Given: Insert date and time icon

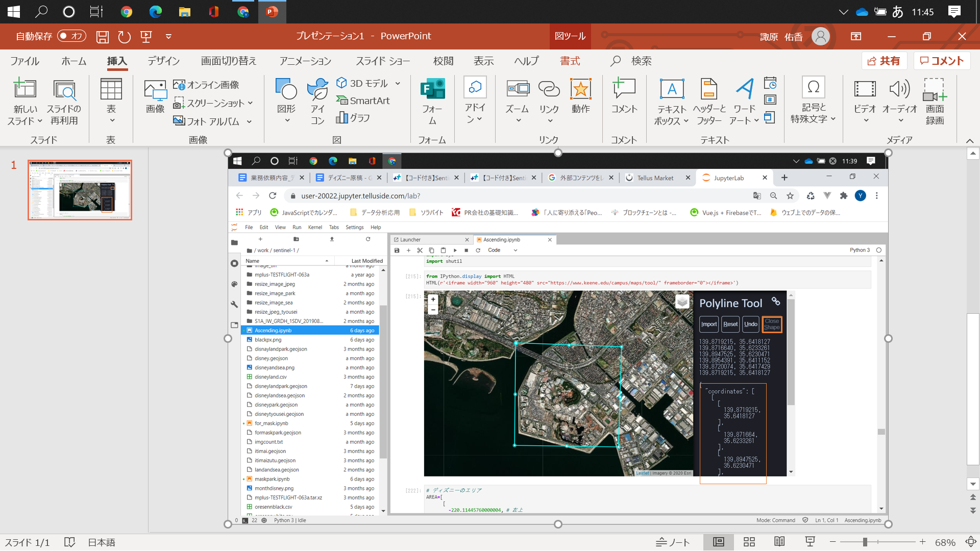Looking at the screenshot, I should (x=770, y=83).
